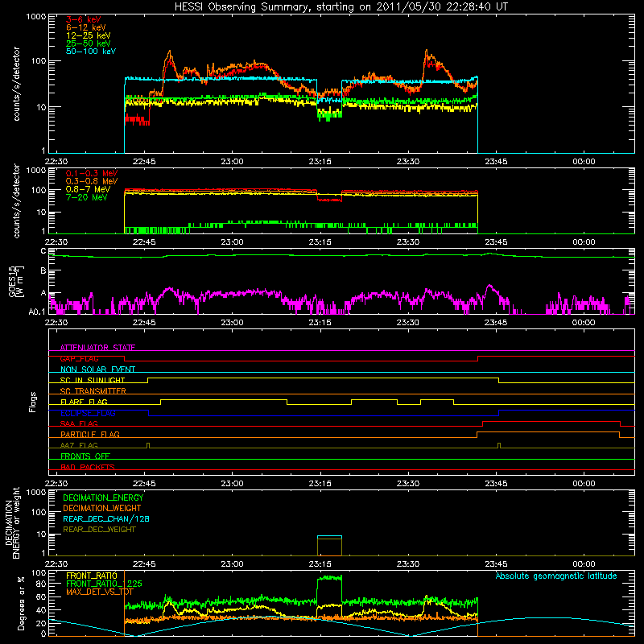Click the 25-50 keV legend label
The image size is (644, 644).
pos(88,43)
